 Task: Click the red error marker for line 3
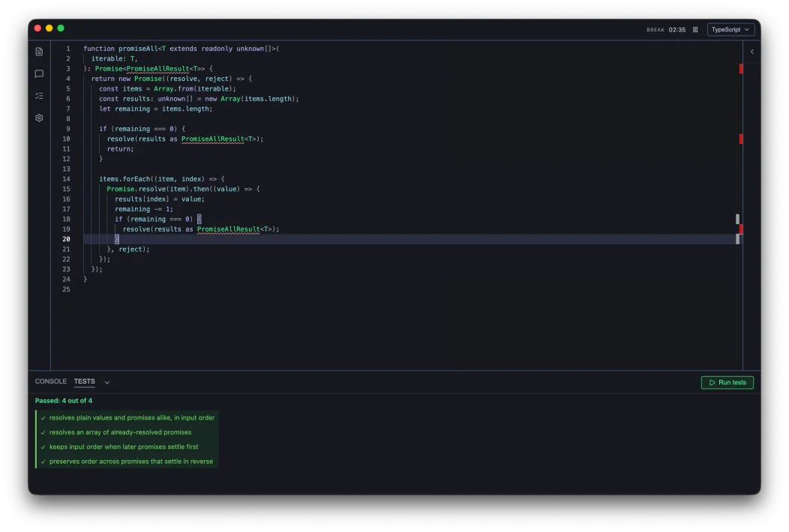[741, 69]
